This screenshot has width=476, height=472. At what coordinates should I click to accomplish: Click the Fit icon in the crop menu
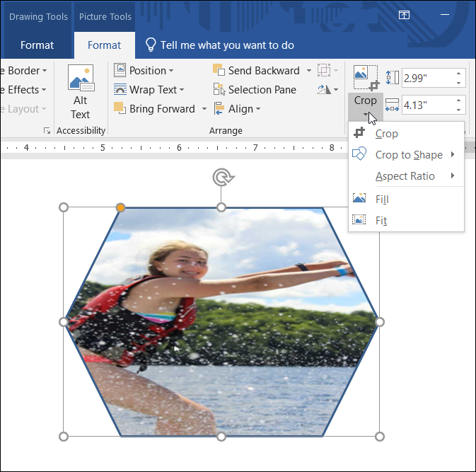pos(359,219)
